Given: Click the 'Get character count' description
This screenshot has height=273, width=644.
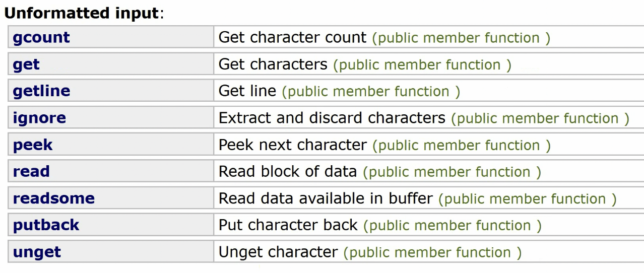Looking at the screenshot, I should pos(292,38).
